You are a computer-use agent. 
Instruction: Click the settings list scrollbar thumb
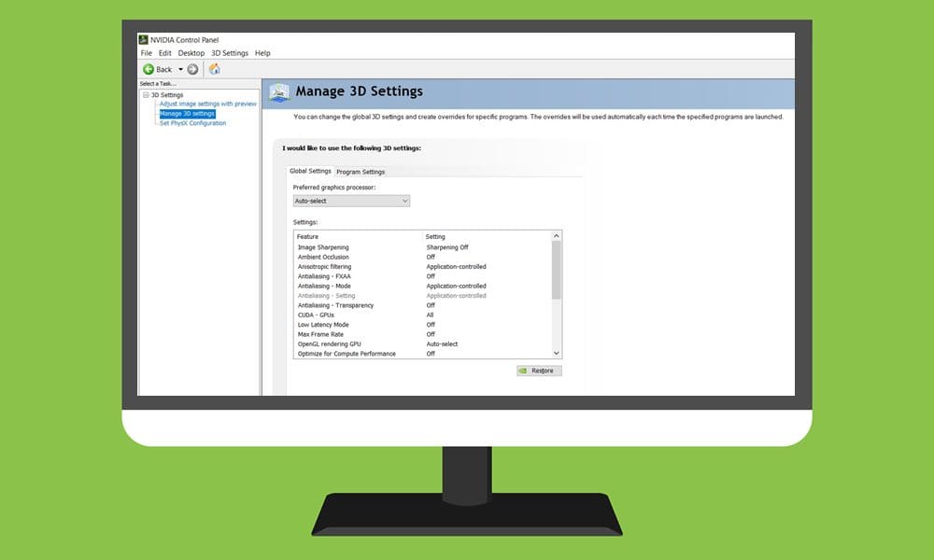pyautogui.click(x=557, y=270)
